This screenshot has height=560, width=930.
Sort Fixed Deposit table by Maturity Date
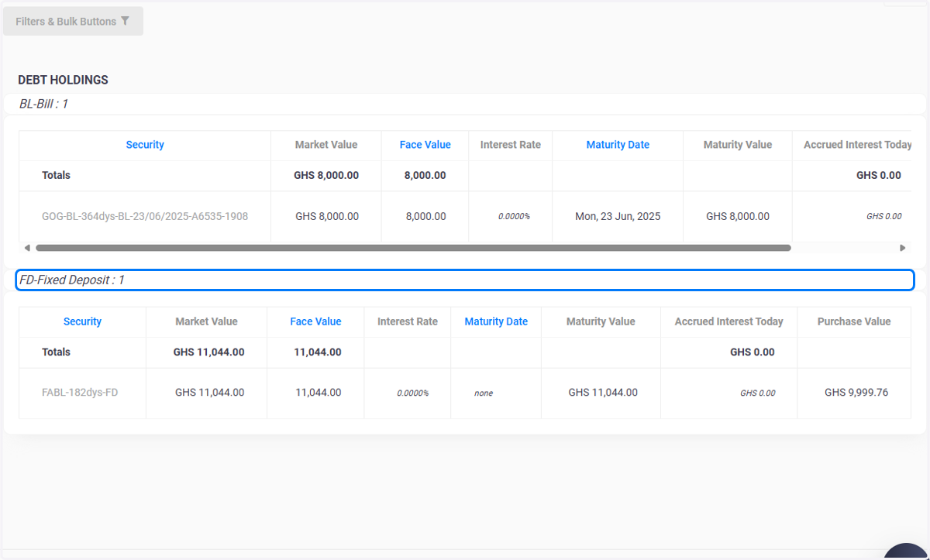(x=496, y=321)
